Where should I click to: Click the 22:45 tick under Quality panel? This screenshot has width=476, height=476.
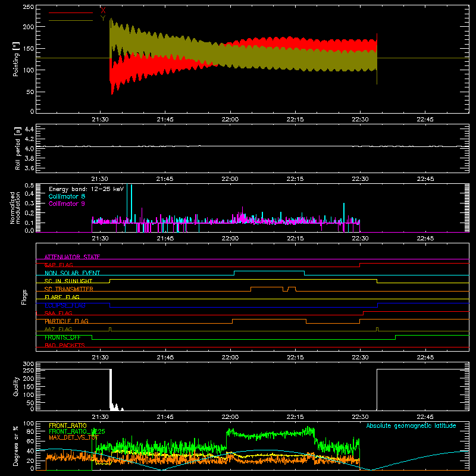(x=425, y=417)
